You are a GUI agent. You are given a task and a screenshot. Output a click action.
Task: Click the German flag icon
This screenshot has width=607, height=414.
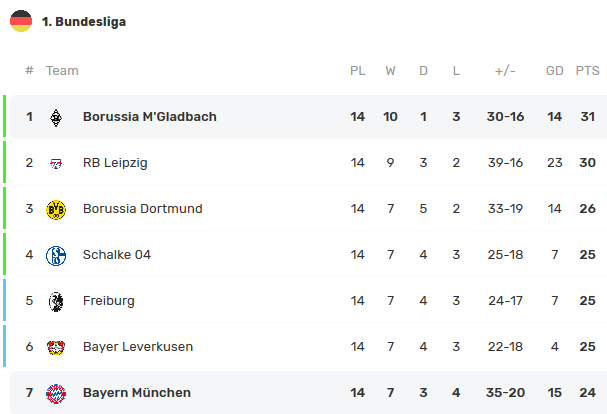[21, 21]
